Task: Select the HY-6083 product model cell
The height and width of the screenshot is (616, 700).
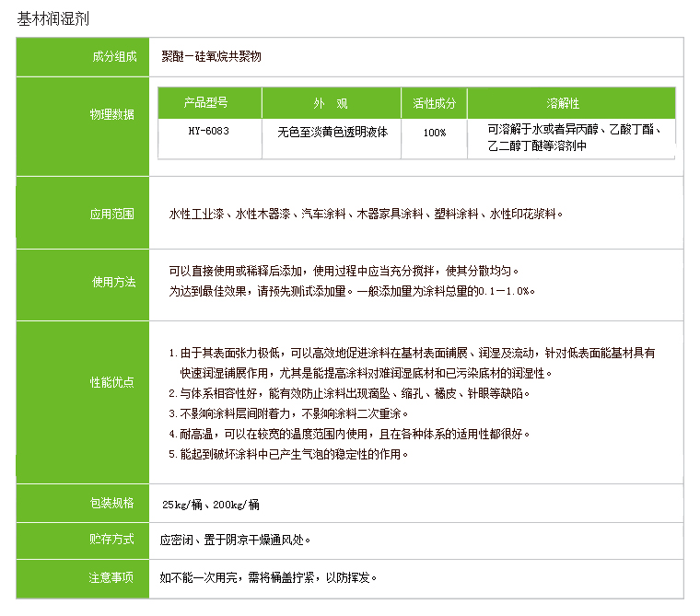Action: coord(209,132)
